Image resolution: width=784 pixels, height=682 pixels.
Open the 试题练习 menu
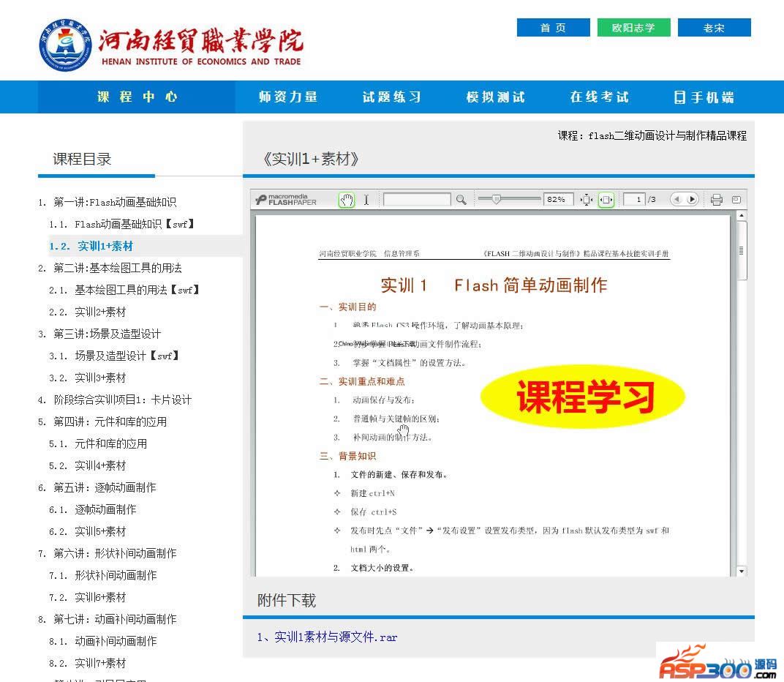pos(392,97)
